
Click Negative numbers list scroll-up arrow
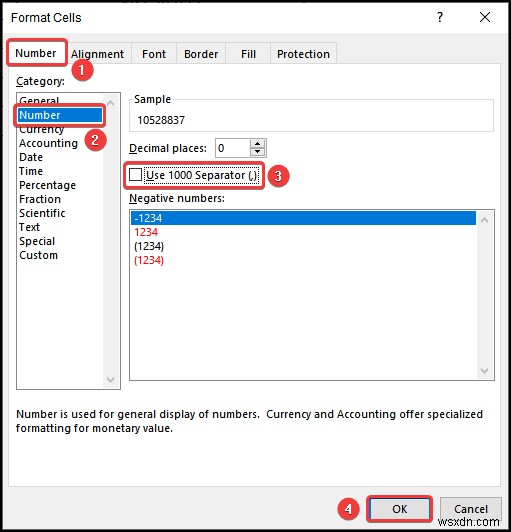485,221
